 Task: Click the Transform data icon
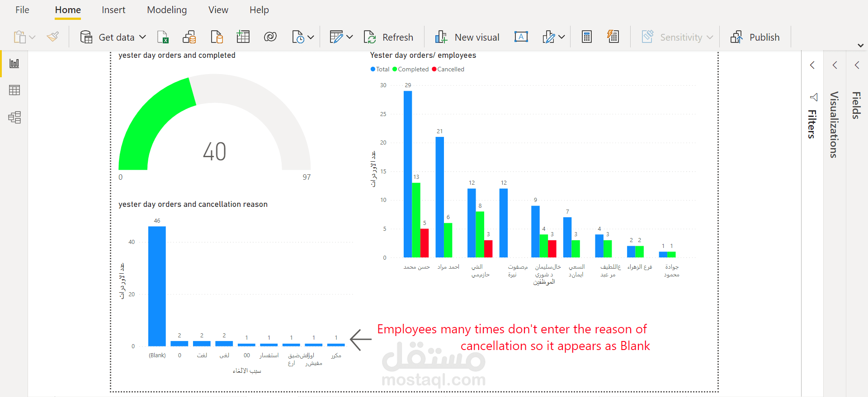click(336, 37)
